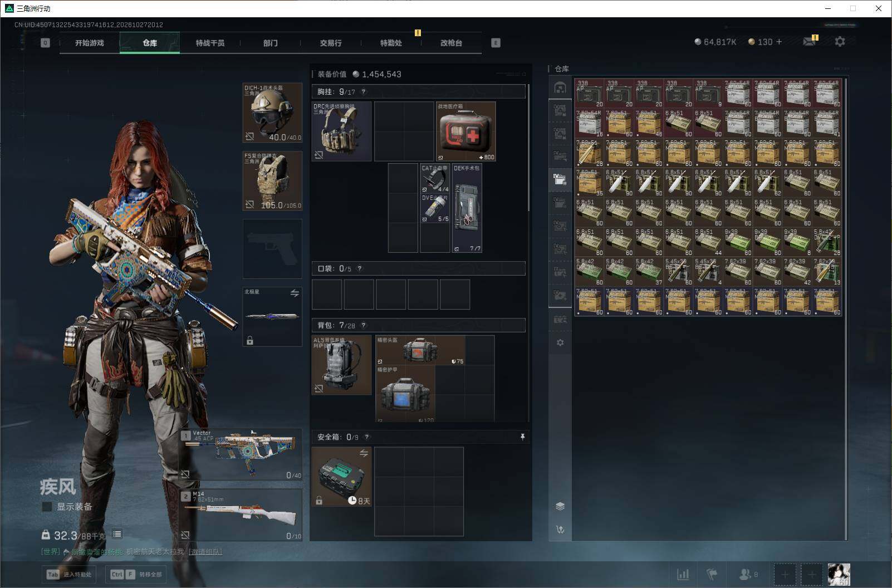
Task: Select the DICH-1 helmet slot
Action: pos(272,112)
